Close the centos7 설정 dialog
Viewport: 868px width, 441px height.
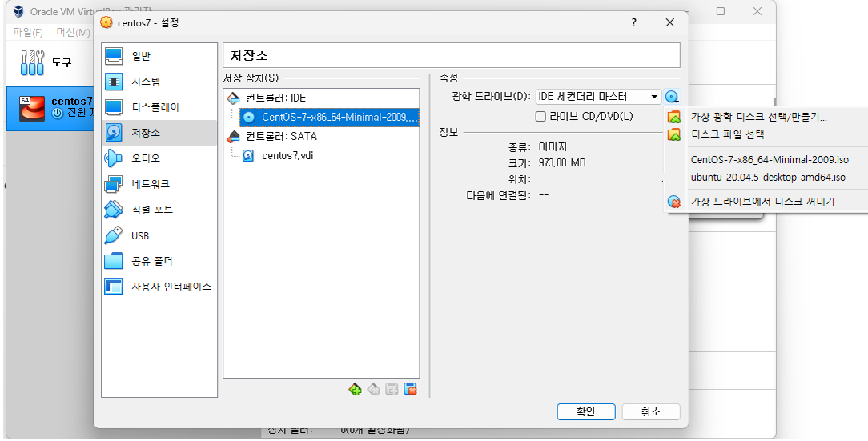pos(670,22)
